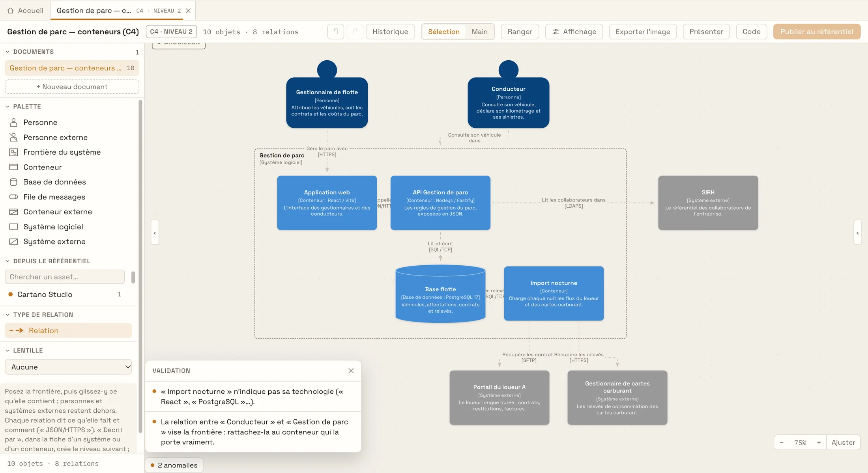Pick the Personne externe palette icon
This screenshot has height=473, width=868.
click(13, 137)
